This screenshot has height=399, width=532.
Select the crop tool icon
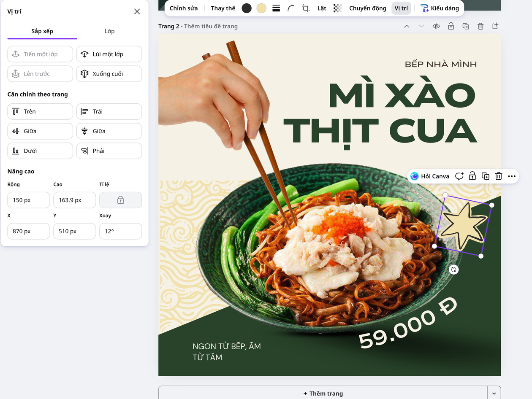click(306, 8)
